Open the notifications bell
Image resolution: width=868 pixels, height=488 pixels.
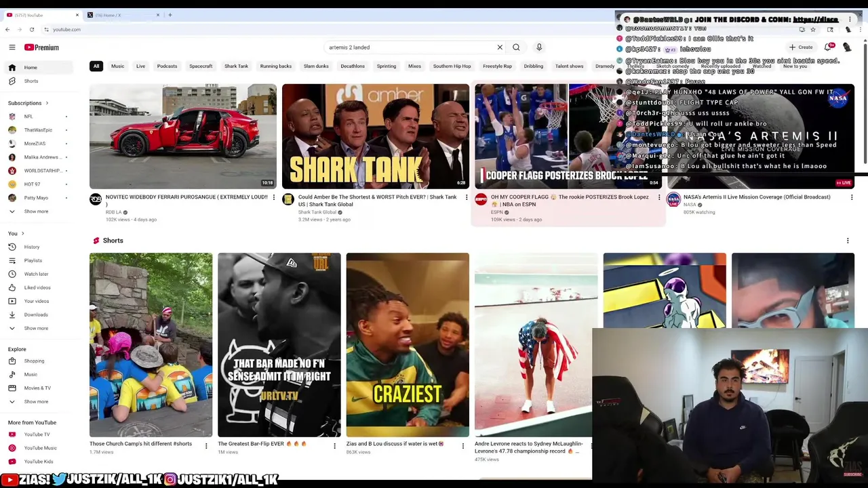pyautogui.click(x=828, y=47)
